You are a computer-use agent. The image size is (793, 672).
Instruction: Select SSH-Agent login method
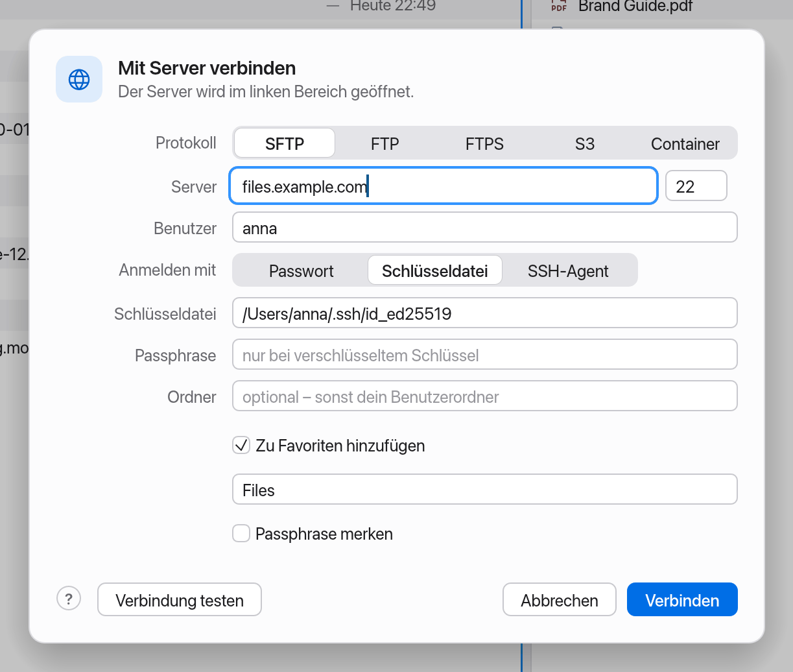[x=568, y=270]
